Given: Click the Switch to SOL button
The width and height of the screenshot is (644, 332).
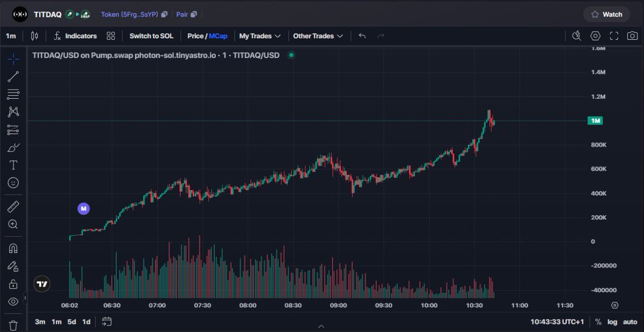Looking at the screenshot, I should 151,36.
